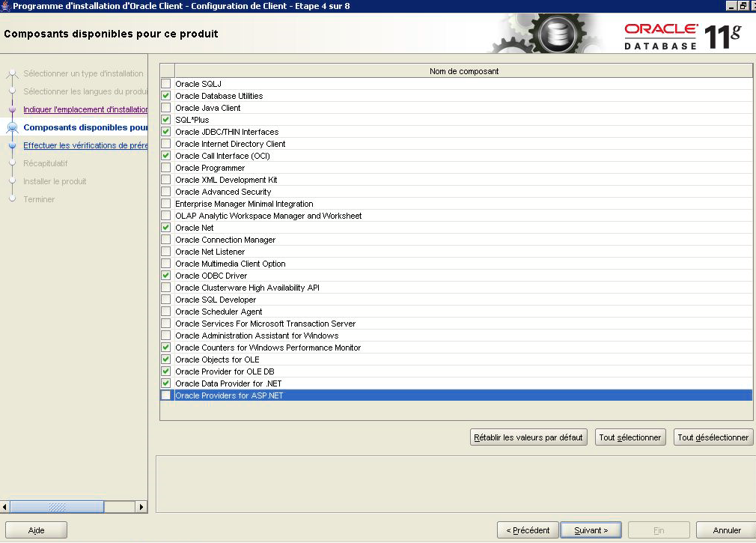Enable Oracle XML Development Kit checkbox

(x=166, y=180)
